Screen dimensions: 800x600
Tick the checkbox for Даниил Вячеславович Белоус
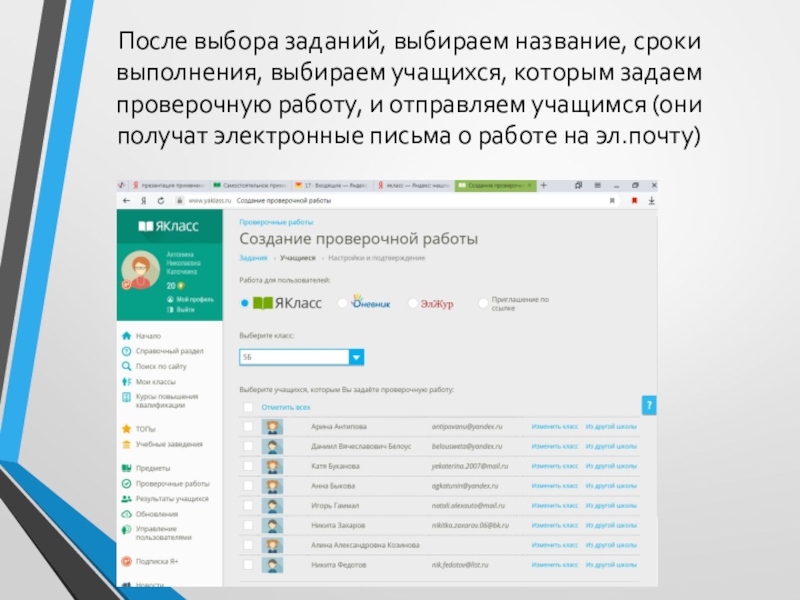click(248, 446)
